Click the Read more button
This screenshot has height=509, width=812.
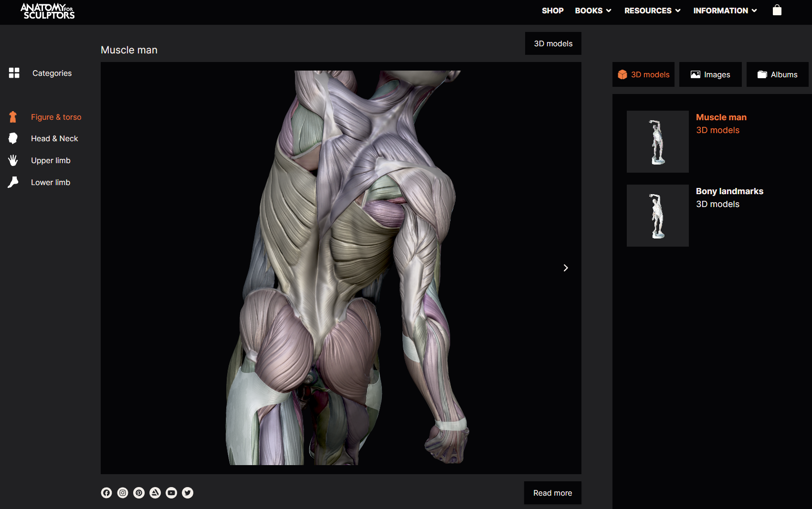point(552,493)
